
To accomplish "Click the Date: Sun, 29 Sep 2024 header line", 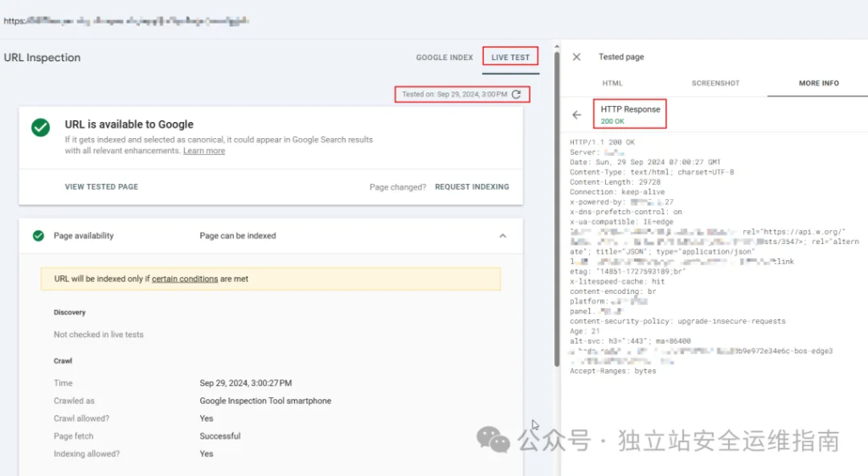I will tap(645, 162).
